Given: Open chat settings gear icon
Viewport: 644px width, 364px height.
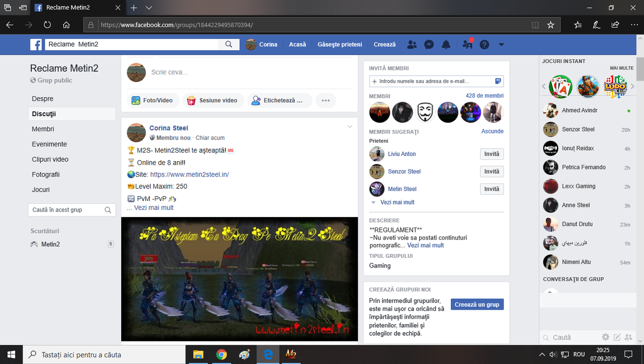Looking at the screenshot, I should click(x=606, y=337).
